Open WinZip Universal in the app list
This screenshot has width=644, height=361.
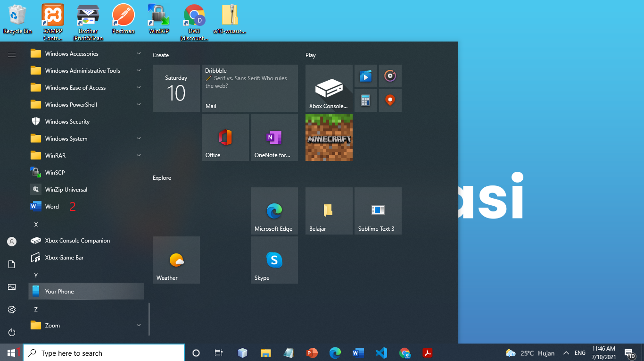86,190
